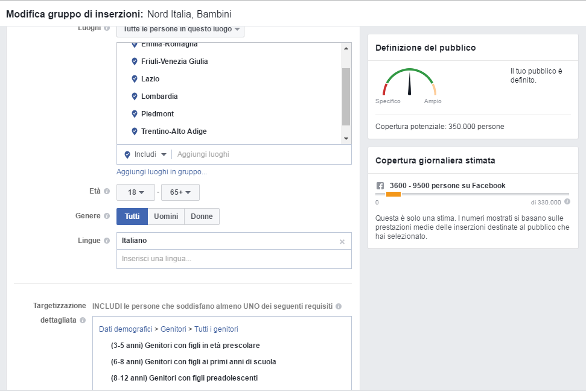The width and height of the screenshot is (586, 392).
Task: Click the info icon next to Genere
Action: [x=107, y=216]
